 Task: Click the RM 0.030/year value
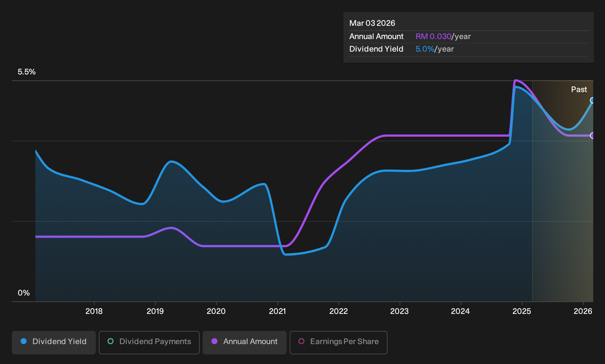(443, 36)
